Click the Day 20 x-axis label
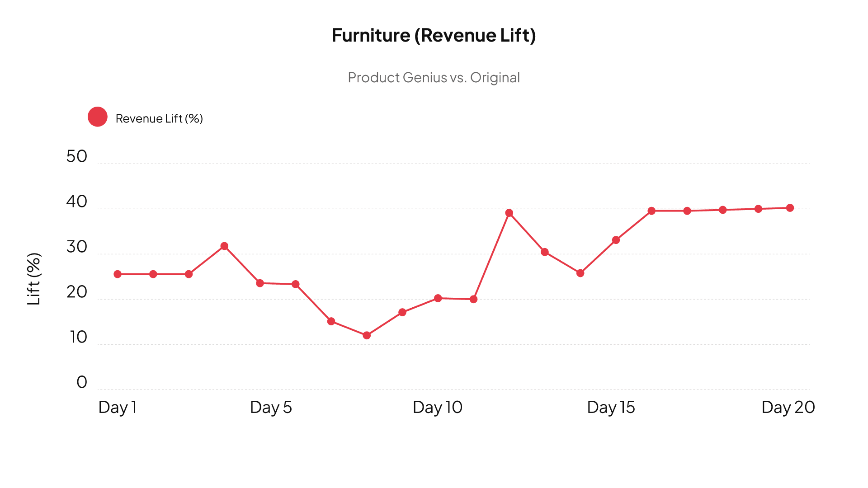Image resolution: width=868 pixels, height=488 pixels. [x=788, y=408]
